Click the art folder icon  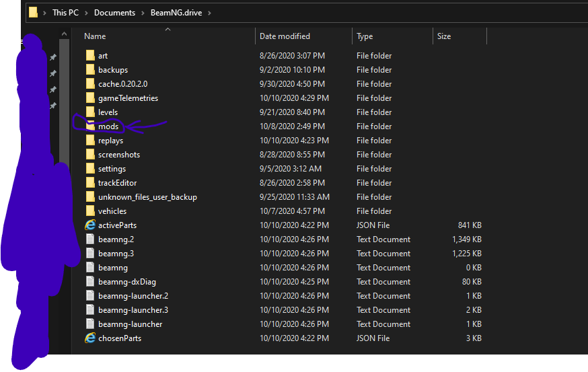tap(90, 56)
